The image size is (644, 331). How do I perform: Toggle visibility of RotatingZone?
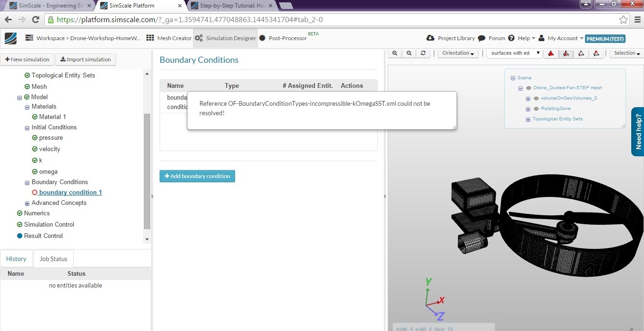tap(536, 109)
